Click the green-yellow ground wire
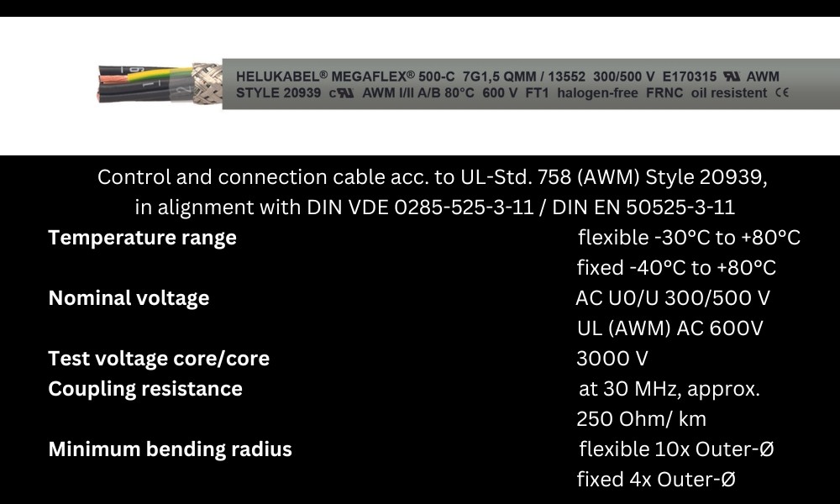 tap(160, 76)
